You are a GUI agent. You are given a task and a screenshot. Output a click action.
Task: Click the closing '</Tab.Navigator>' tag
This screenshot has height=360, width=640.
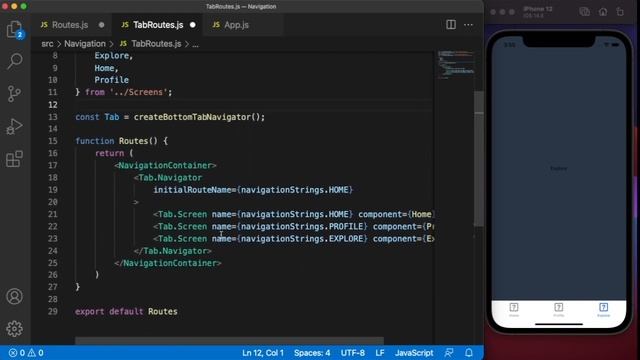[x=173, y=251]
